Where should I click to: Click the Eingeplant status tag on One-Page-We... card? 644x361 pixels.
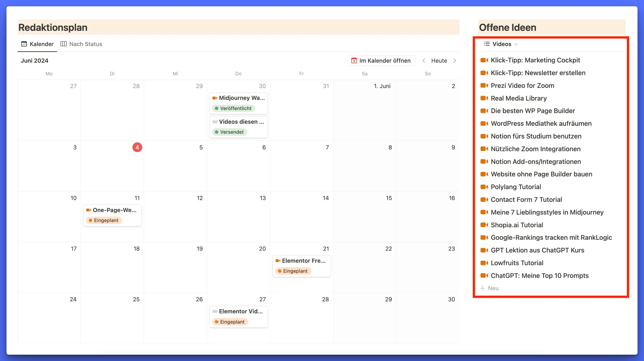104,220
